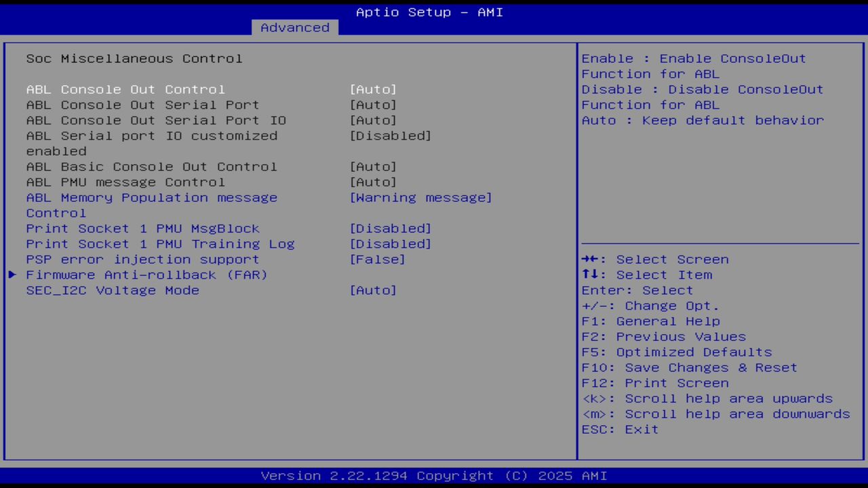This screenshot has height=488, width=868.
Task: Open the ABL Console Out Control options
Action: click(x=125, y=89)
